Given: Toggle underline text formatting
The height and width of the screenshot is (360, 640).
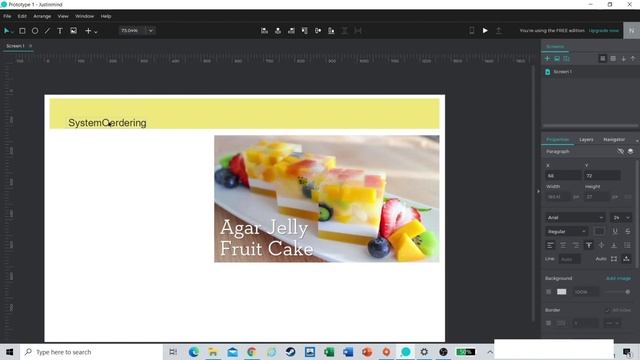Looking at the screenshot, I should 615,231.
